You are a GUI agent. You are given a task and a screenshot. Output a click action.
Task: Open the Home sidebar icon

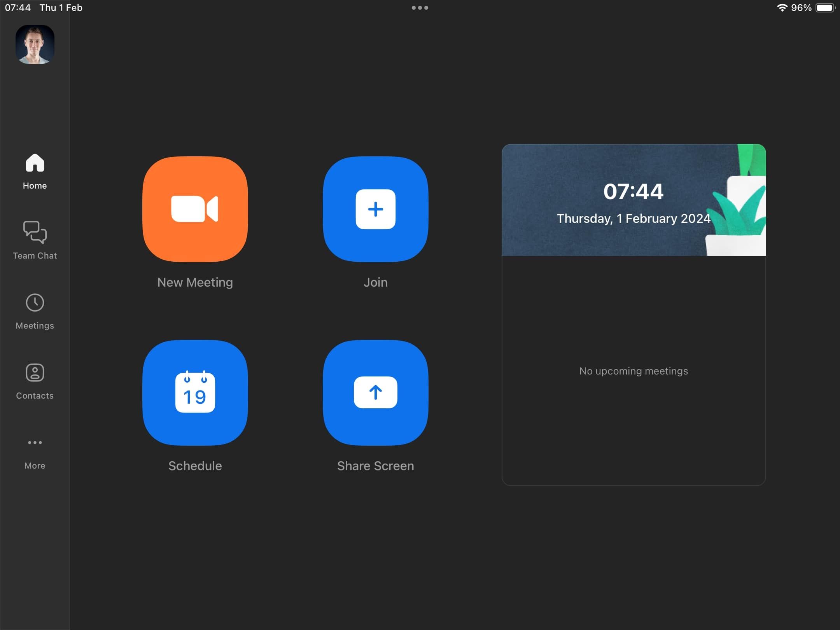coord(35,163)
